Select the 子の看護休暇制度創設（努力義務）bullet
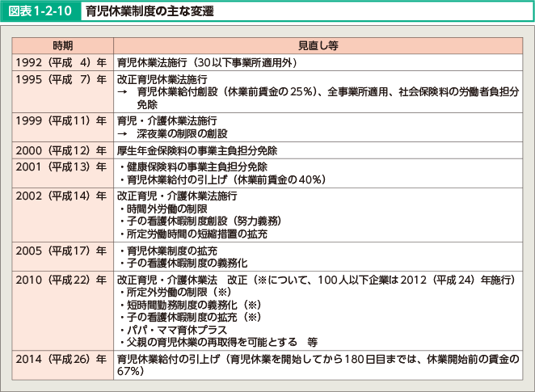 coord(203,221)
